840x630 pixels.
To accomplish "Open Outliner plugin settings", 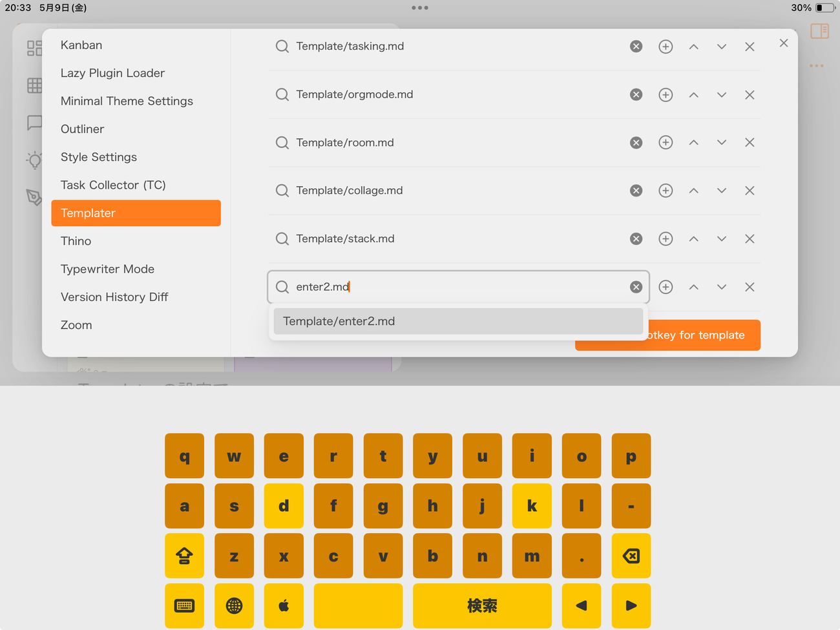I will [136, 129].
